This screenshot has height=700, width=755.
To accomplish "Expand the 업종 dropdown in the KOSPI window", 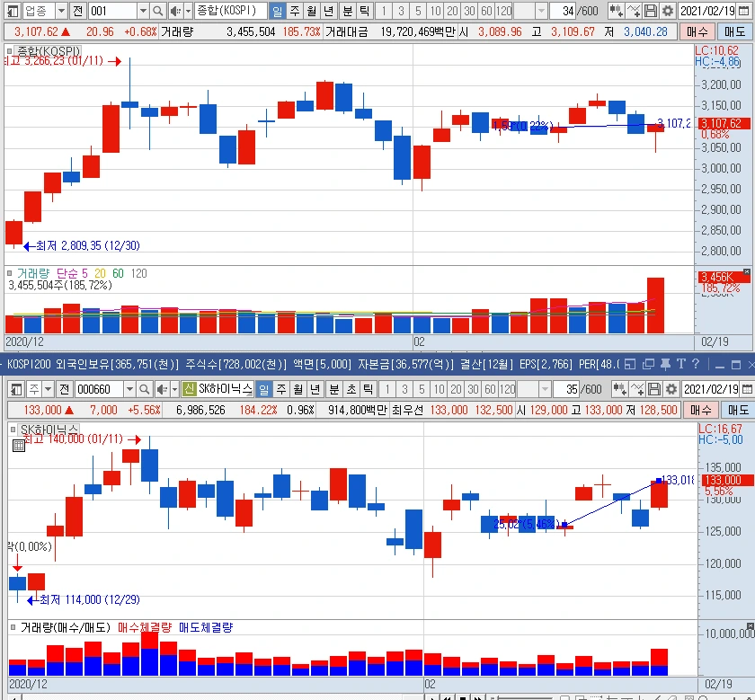I will [x=61, y=11].
